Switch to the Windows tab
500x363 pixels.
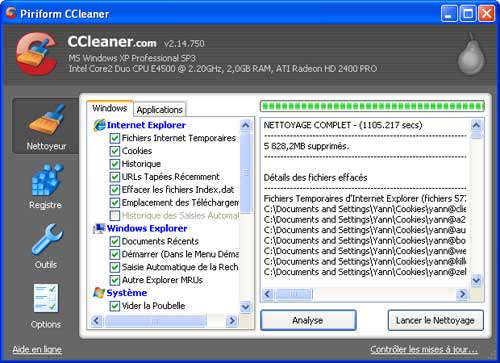[110, 108]
